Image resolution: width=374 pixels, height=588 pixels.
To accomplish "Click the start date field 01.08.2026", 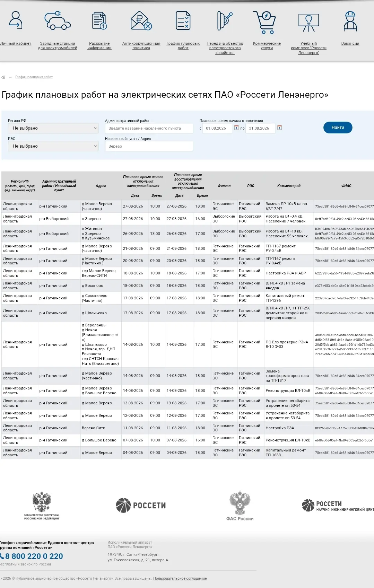I will [x=217, y=128].
